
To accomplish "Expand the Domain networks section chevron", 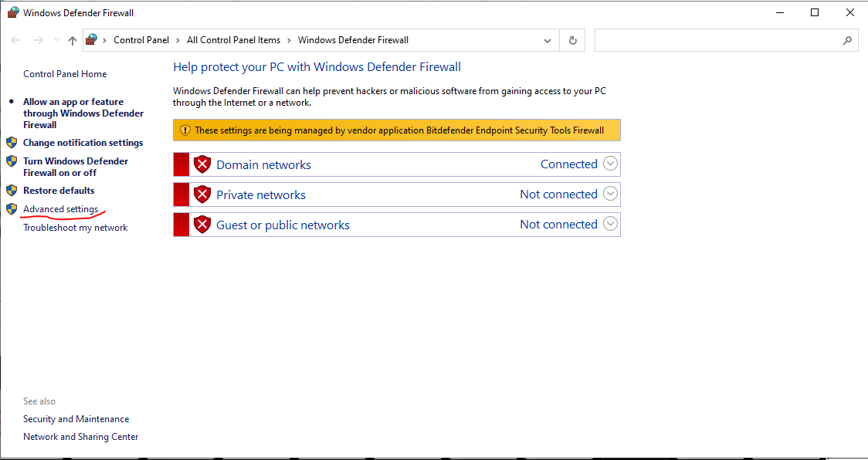I will pyautogui.click(x=610, y=164).
